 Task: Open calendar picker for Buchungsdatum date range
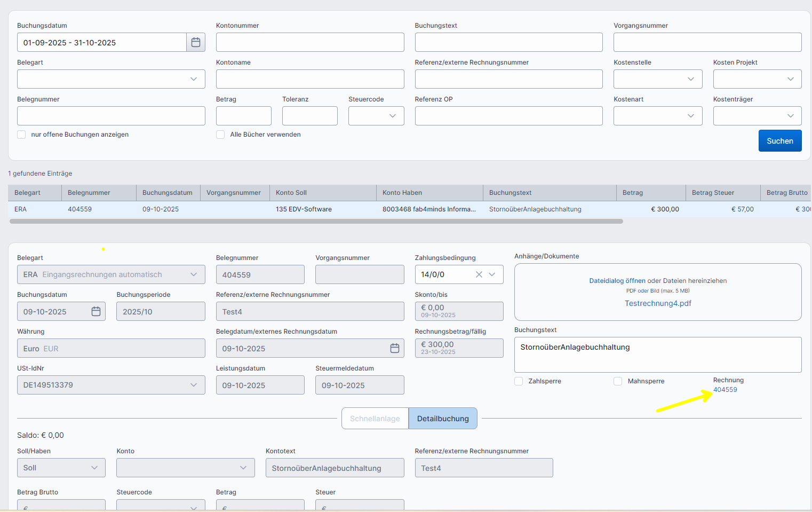point(196,42)
